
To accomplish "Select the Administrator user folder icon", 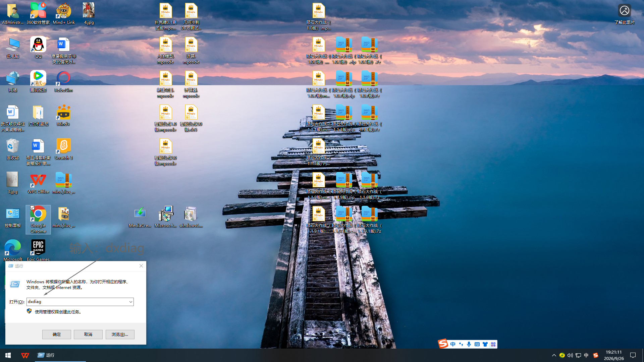I will (13, 13).
